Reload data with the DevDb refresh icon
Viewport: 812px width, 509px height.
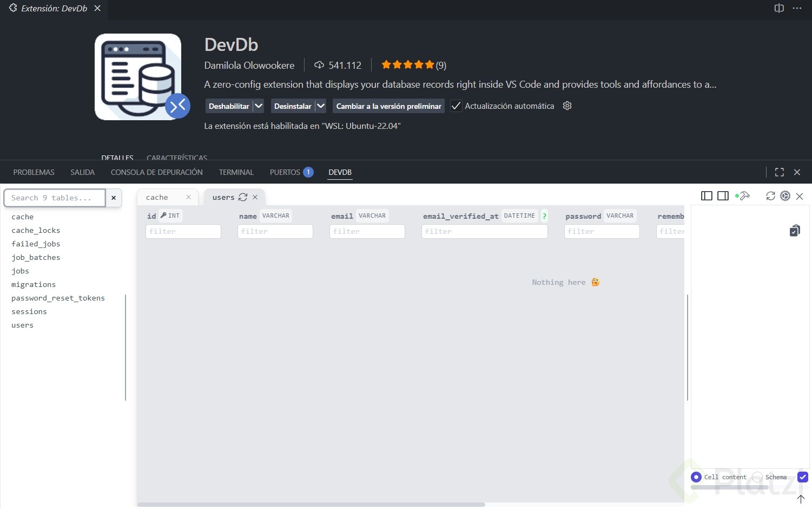click(770, 195)
